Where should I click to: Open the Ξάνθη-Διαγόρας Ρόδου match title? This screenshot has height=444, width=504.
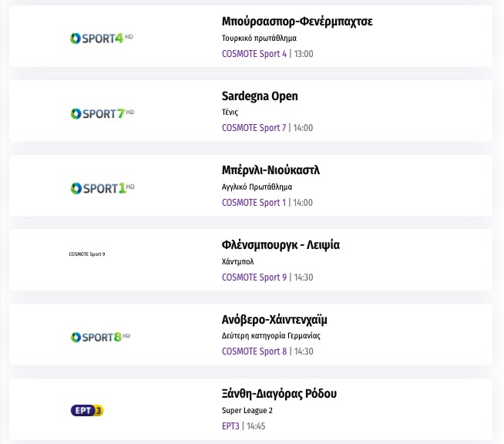(279, 394)
